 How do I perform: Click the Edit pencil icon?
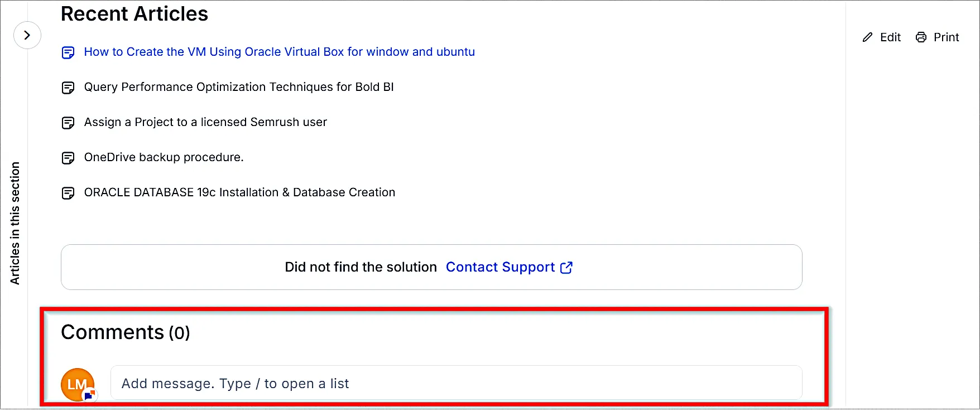coord(867,37)
